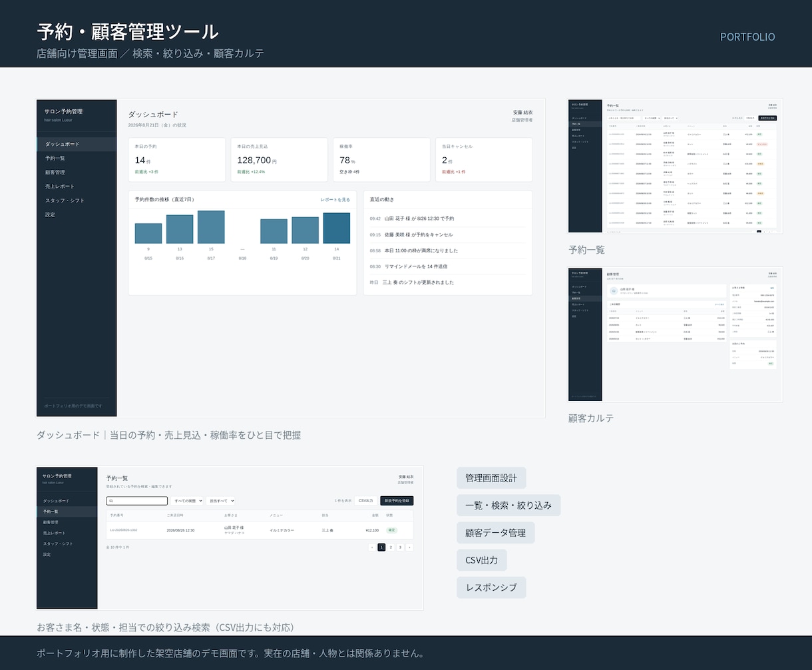Open the すべての状態 dropdown
The width and height of the screenshot is (812, 670).
click(187, 501)
